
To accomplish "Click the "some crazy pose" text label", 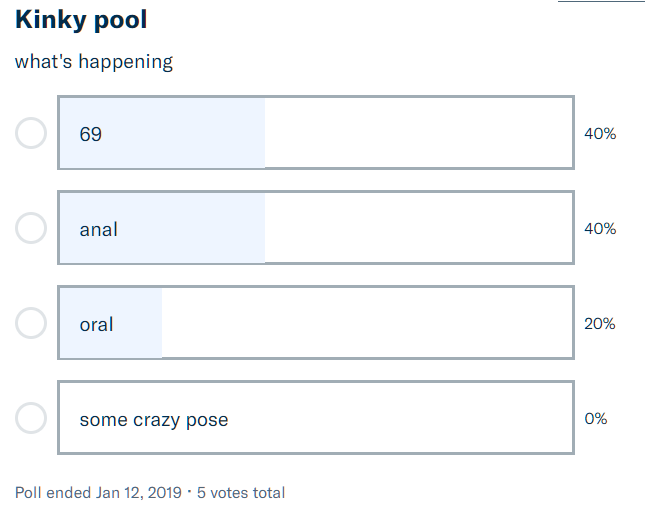I will [x=154, y=419].
